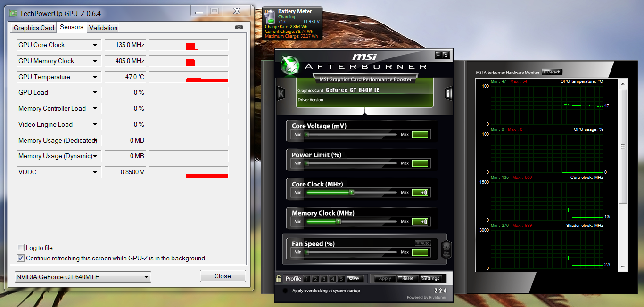Screen dimensions: 644x307
Task: Select Afterburner profile slot 2
Action: [x=316, y=279]
